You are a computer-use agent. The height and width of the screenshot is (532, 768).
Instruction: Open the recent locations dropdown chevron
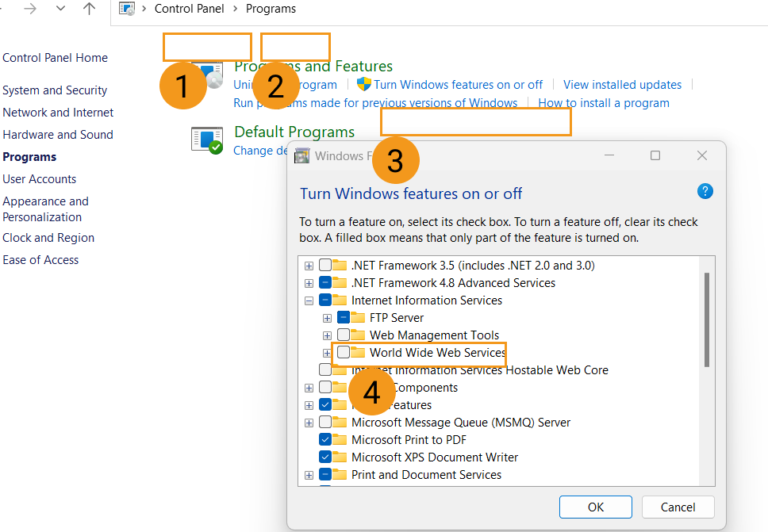coord(61,9)
